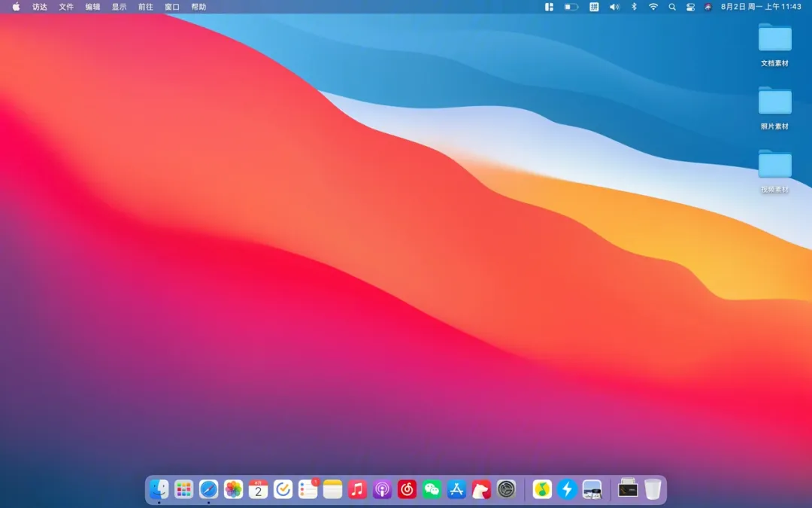Open the App Store icon

tap(457, 489)
